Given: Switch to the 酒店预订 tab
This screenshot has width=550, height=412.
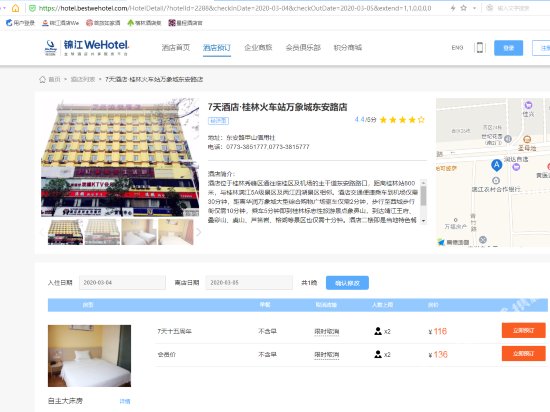Looking at the screenshot, I should pos(217,48).
